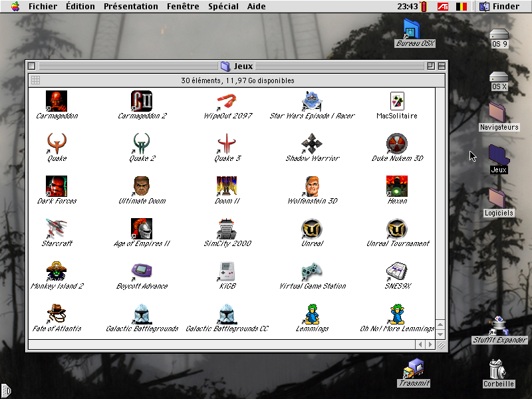
Task: Open the Finder application menu
Action: (499, 6)
